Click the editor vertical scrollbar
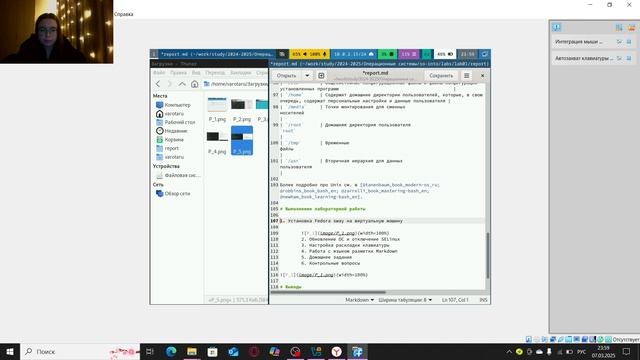This screenshot has height=360, width=640. click(487, 256)
